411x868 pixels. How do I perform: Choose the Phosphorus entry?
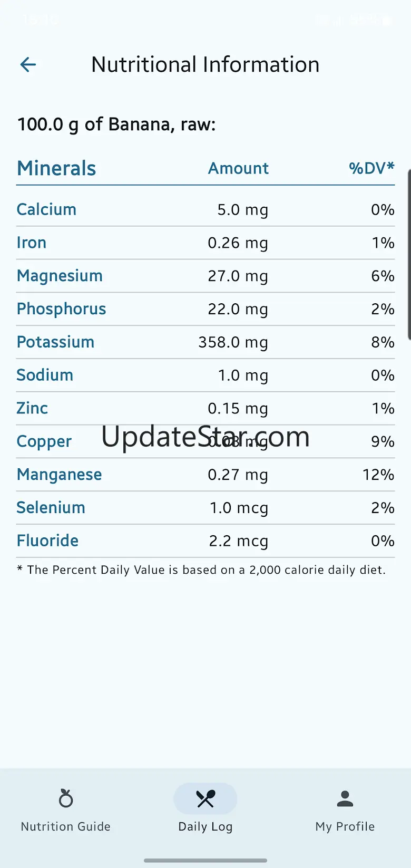61,309
